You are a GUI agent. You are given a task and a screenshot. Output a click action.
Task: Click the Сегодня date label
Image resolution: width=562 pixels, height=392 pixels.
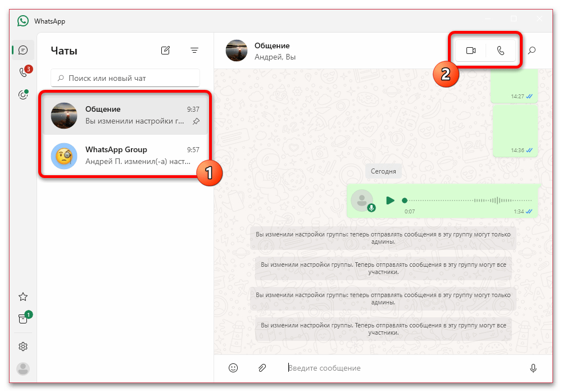tap(383, 171)
